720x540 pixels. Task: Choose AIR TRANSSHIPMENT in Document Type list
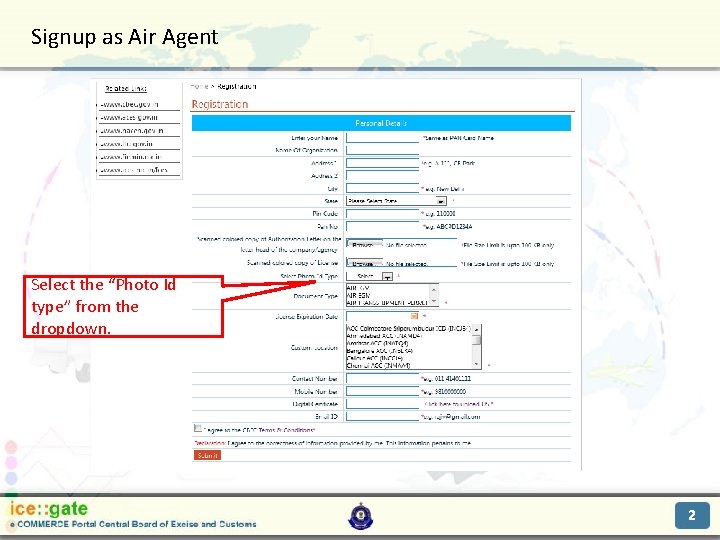point(387,303)
